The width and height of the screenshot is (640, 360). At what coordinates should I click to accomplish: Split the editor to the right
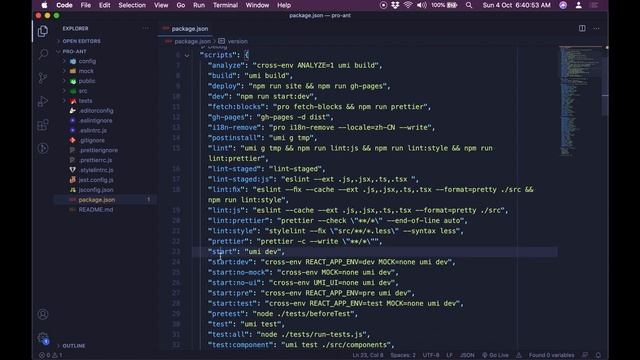pyautogui.click(x=582, y=28)
